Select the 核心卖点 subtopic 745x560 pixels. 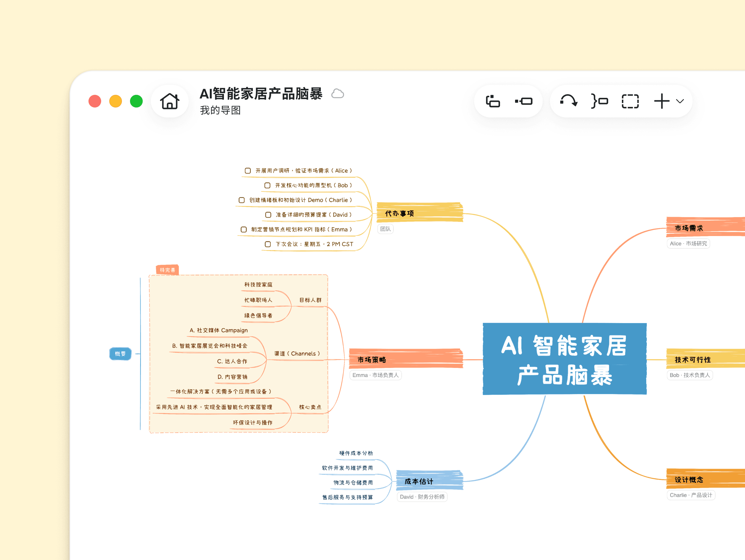(x=310, y=407)
